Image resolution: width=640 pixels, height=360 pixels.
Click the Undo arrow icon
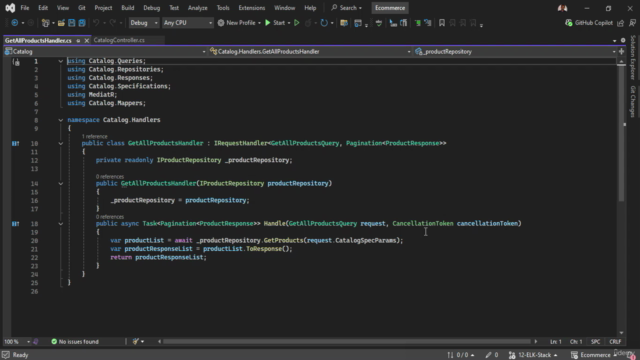(96, 23)
